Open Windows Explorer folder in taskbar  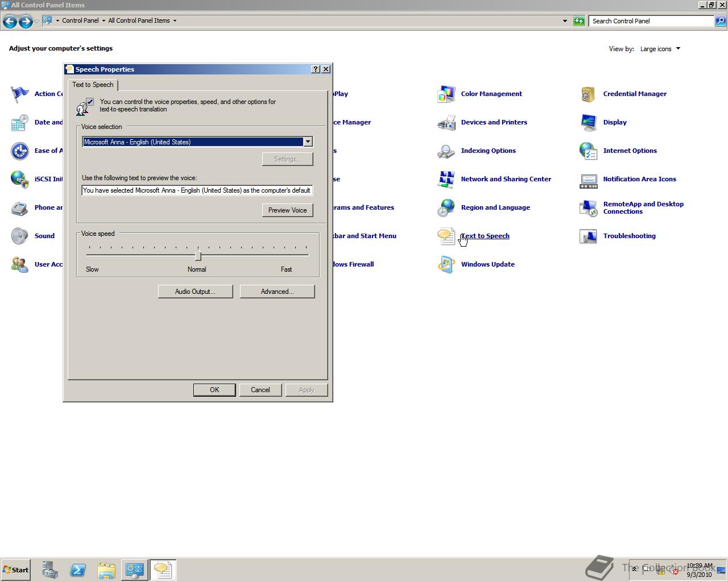point(106,570)
